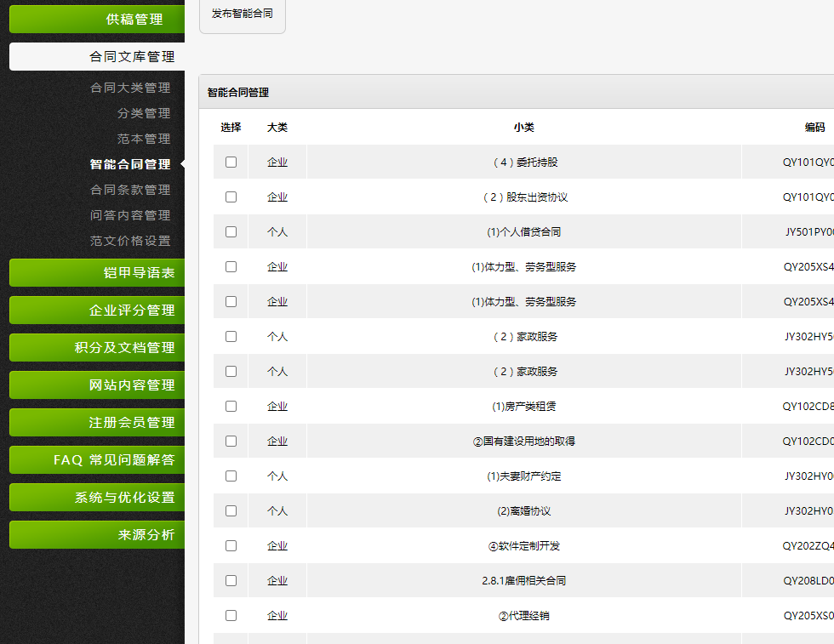Click the 发布智能合同 button
The width and height of the screenshot is (834, 644).
click(x=242, y=14)
